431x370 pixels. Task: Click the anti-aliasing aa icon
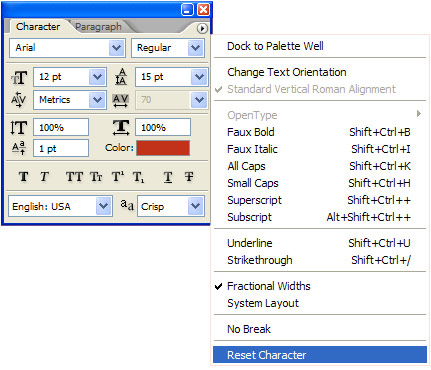127,205
